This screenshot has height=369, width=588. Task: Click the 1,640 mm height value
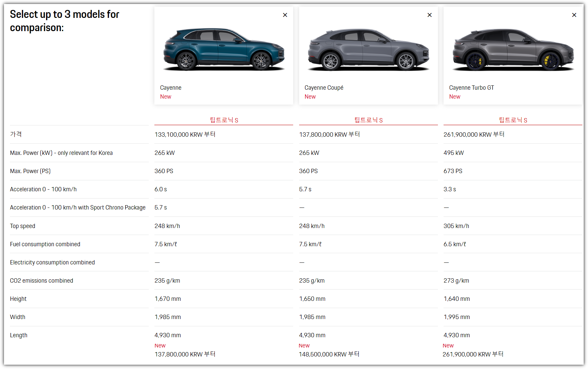click(456, 299)
